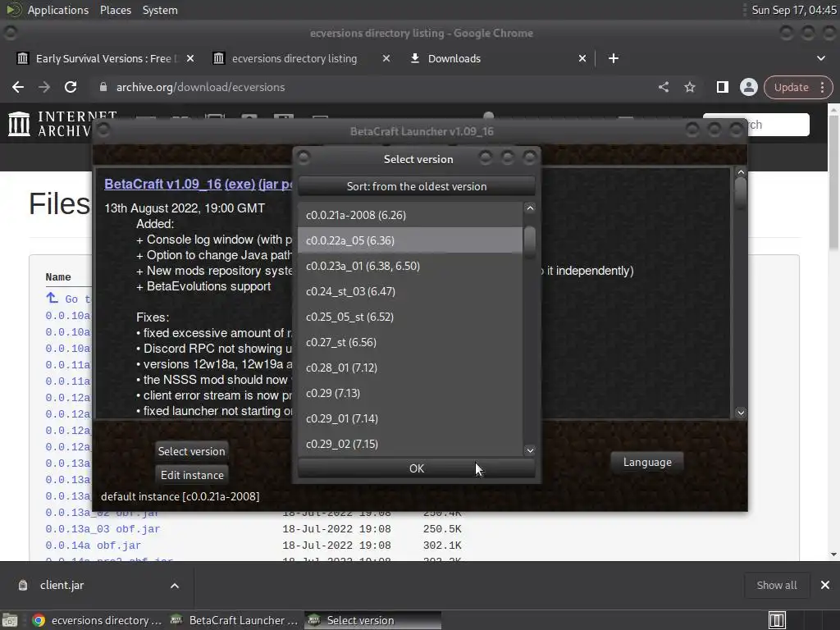Bookmark this page with the star icon

(x=690, y=87)
